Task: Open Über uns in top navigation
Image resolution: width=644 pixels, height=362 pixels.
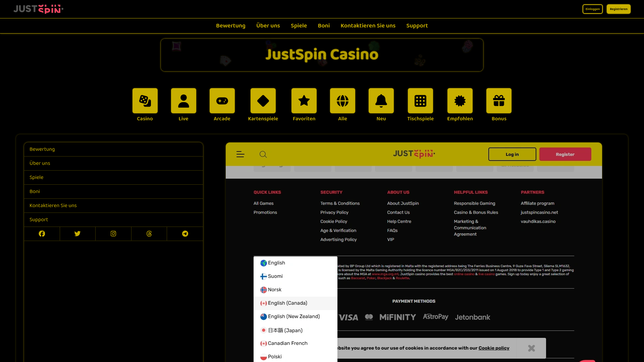Action: (268, 26)
